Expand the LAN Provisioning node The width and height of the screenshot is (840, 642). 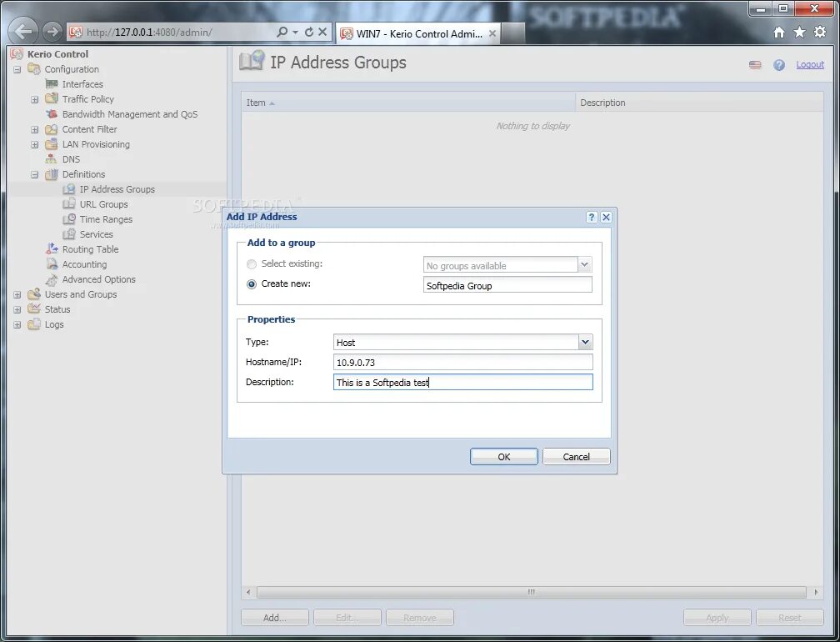(x=35, y=144)
